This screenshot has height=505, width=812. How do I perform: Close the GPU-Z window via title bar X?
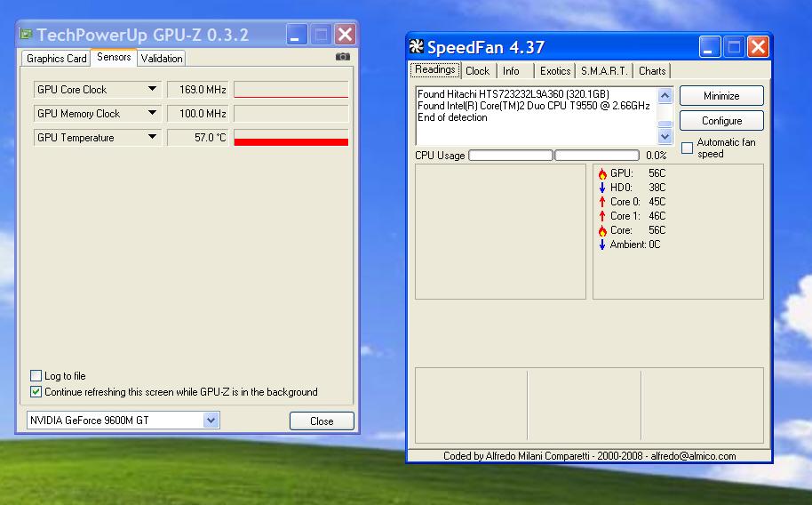(x=345, y=35)
